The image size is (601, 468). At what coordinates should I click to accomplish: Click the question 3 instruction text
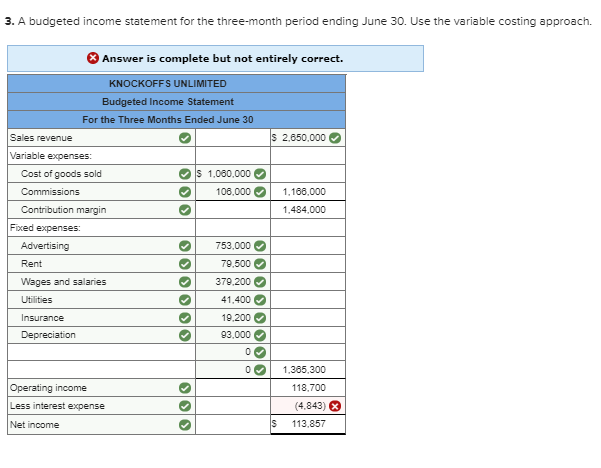click(299, 21)
